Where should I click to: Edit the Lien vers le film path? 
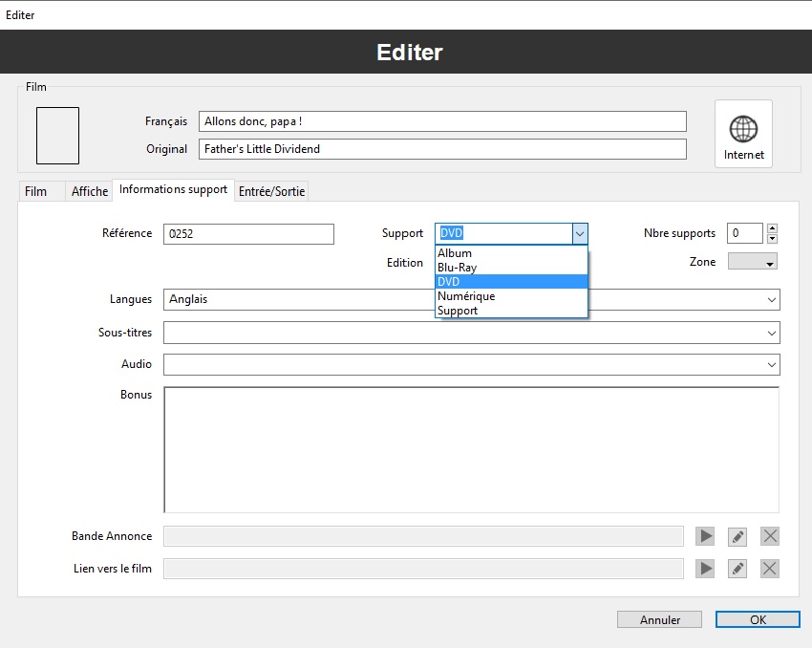[x=737, y=569]
